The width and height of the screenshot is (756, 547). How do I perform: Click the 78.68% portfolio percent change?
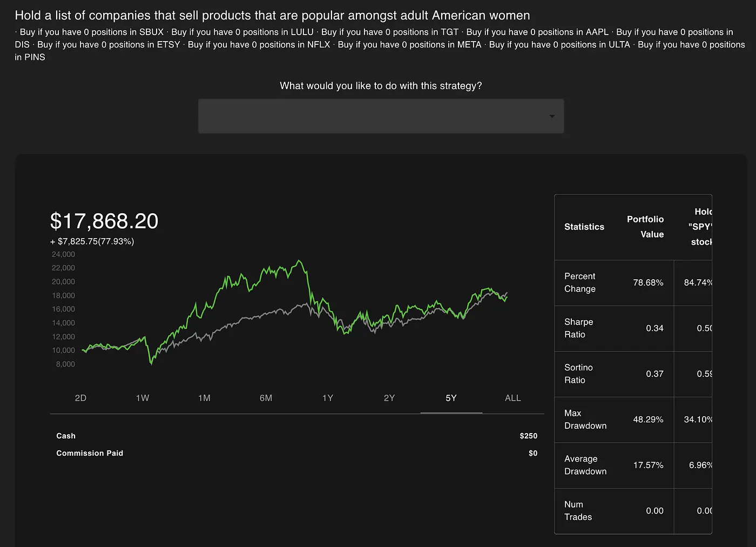tap(648, 282)
